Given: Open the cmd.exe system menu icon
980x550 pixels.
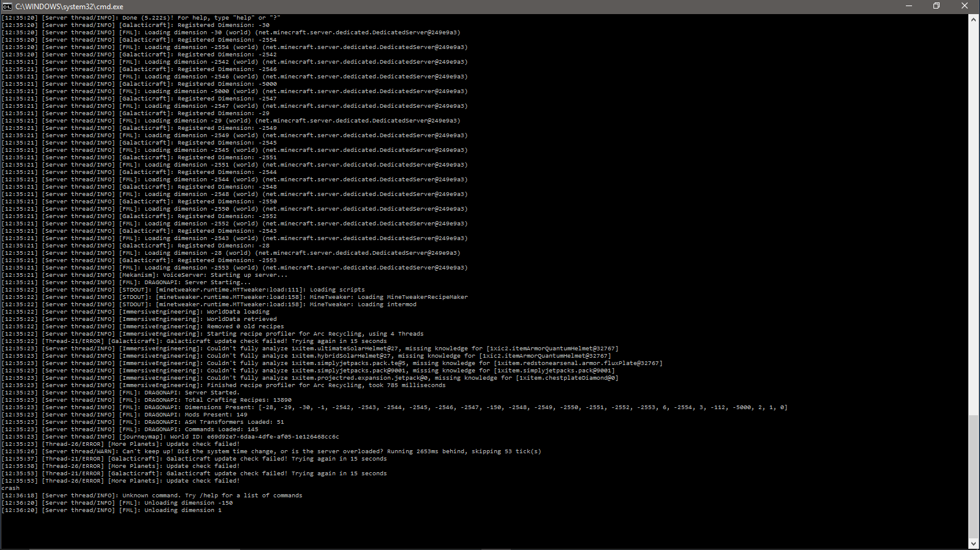Looking at the screenshot, I should tap(7, 6).
